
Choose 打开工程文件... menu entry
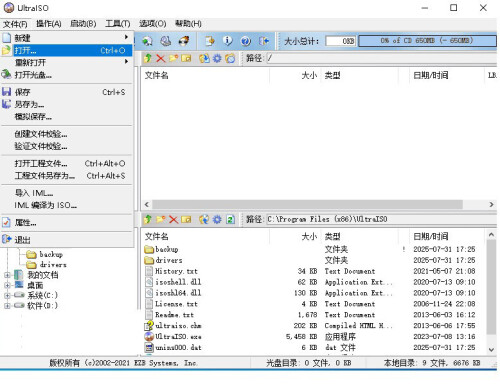coord(67,164)
